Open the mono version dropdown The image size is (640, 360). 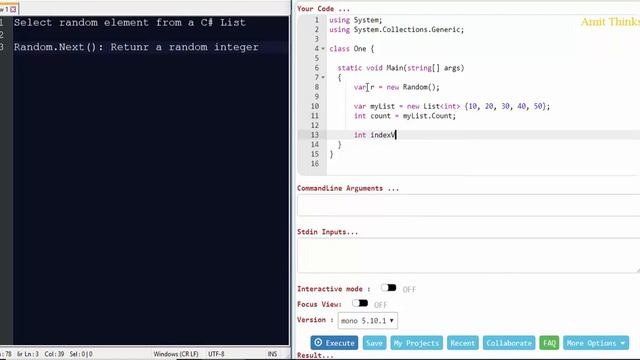(367, 321)
